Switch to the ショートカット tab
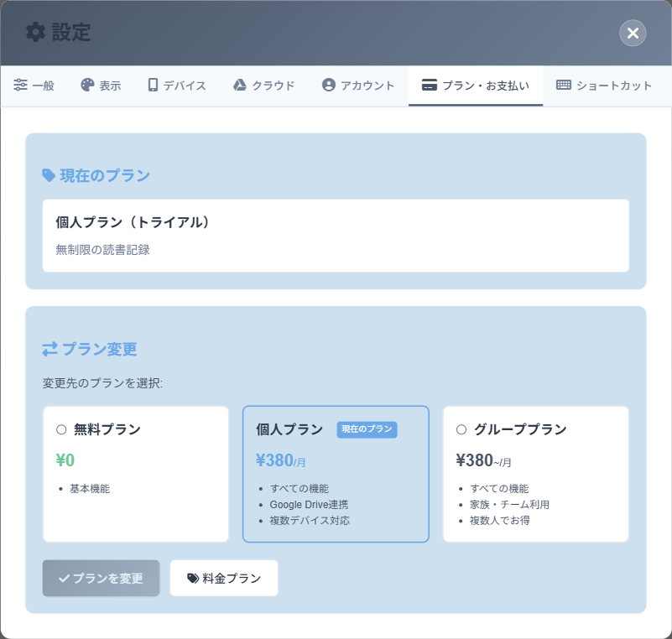This screenshot has width=672, height=639. [x=603, y=84]
